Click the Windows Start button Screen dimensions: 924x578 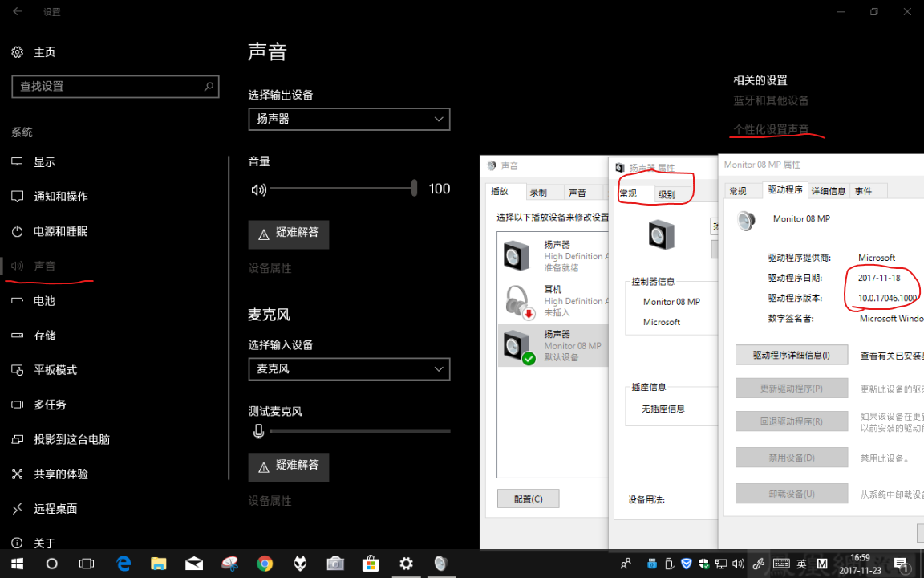pos(17,564)
